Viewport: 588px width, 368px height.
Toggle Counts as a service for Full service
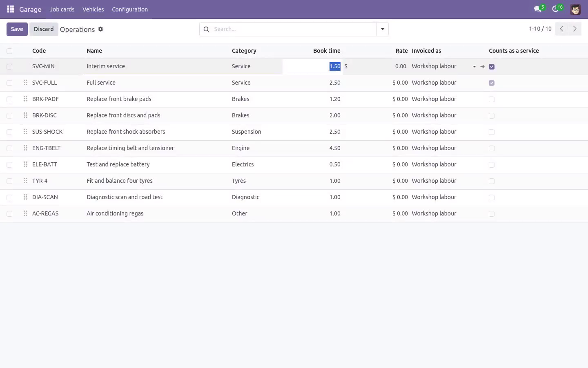(x=492, y=83)
